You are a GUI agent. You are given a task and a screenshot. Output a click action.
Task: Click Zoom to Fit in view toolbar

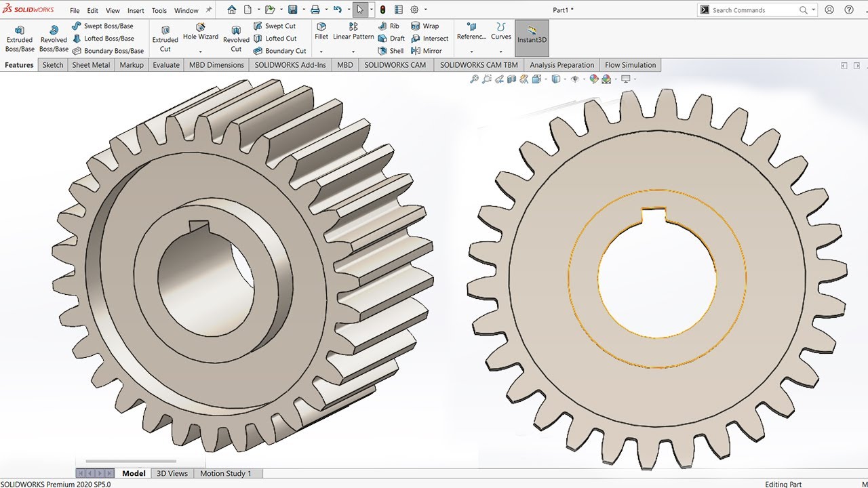click(x=475, y=79)
